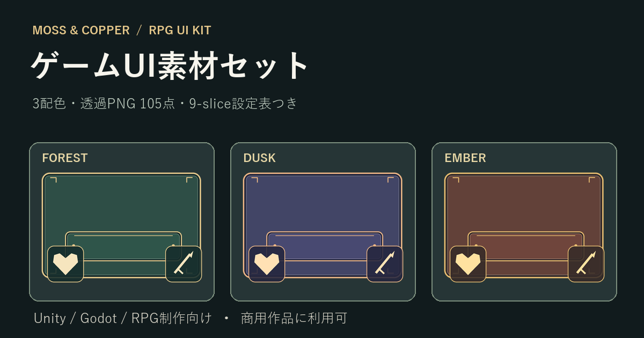Click the small dialog box in EMBER panel
The width and height of the screenshot is (644, 338).
tap(526, 247)
